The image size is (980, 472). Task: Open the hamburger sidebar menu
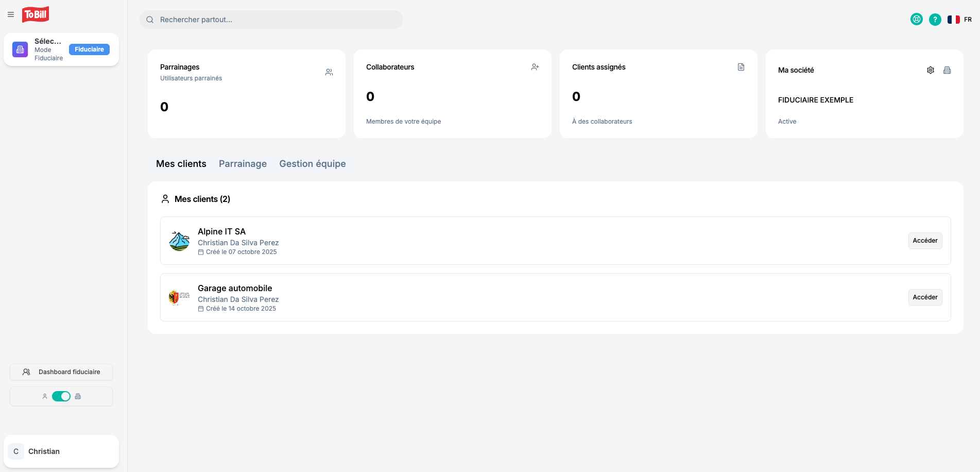(11, 14)
